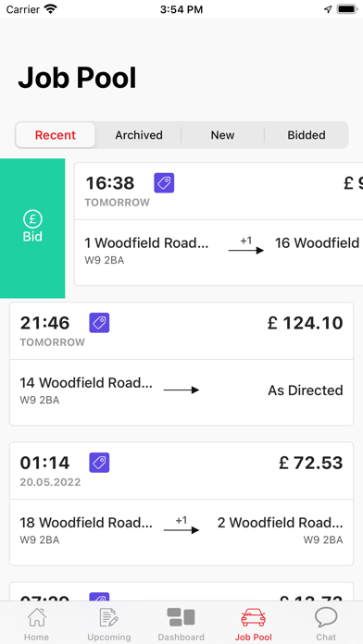Open the Upcoming tab document icon
The width and height of the screenshot is (363, 644).
pyautogui.click(x=109, y=617)
